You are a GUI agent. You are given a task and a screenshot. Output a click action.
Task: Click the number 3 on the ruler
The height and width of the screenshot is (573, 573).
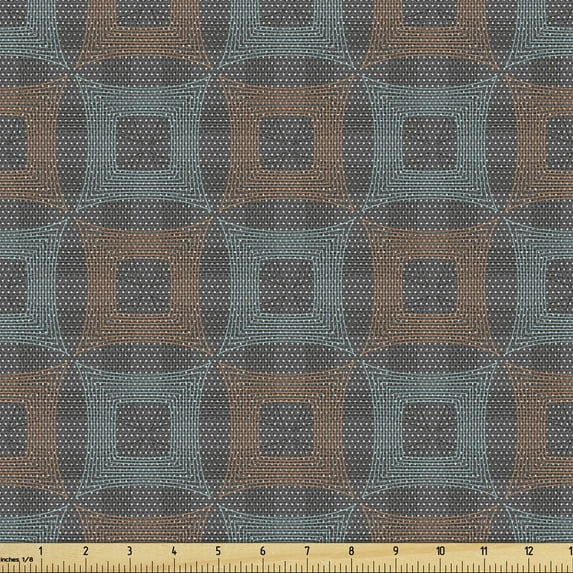point(130,551)
